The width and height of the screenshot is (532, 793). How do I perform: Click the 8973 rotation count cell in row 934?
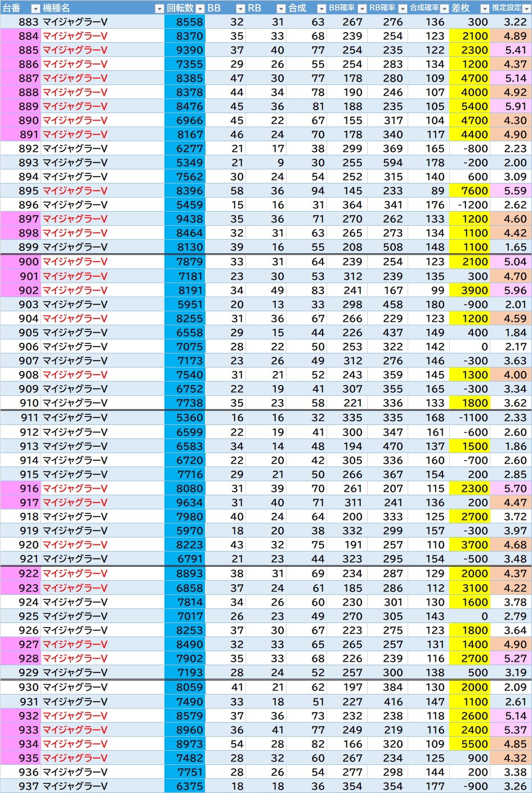185,744
